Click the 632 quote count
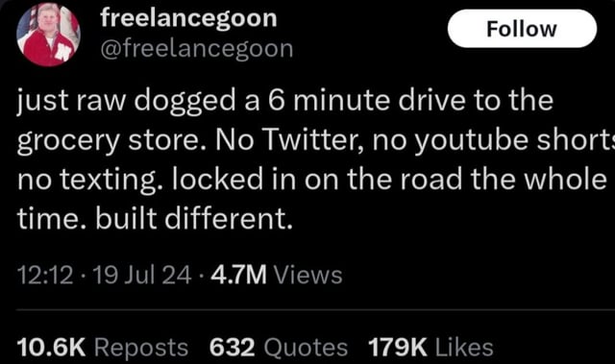This screenshot has height=364, width=615. 233,347
